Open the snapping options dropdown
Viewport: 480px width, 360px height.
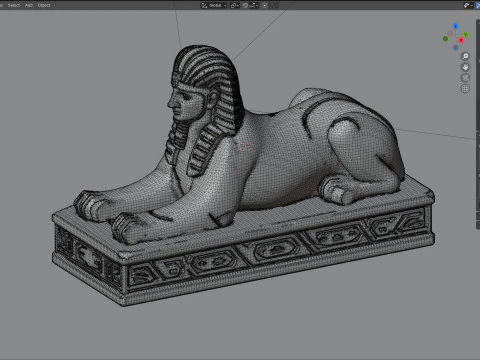point(254,5)
